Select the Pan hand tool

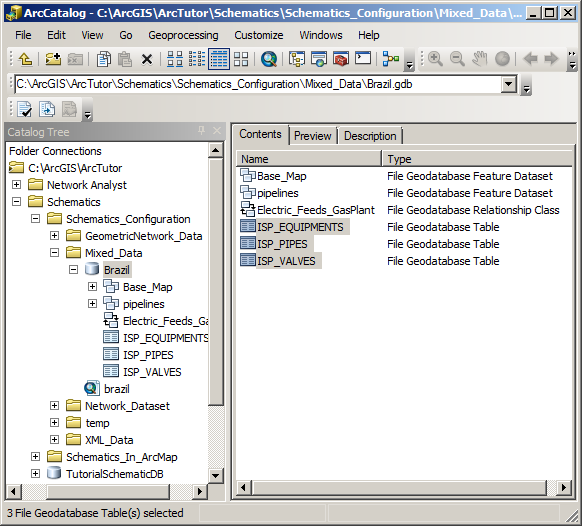click(480, 59)
